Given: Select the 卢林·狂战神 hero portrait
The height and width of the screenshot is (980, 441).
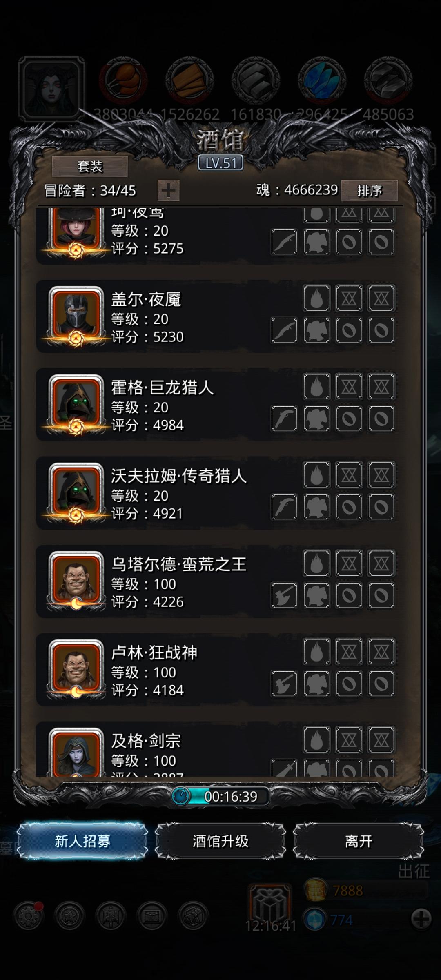Looking at the screenshot, I should (76, 669).
